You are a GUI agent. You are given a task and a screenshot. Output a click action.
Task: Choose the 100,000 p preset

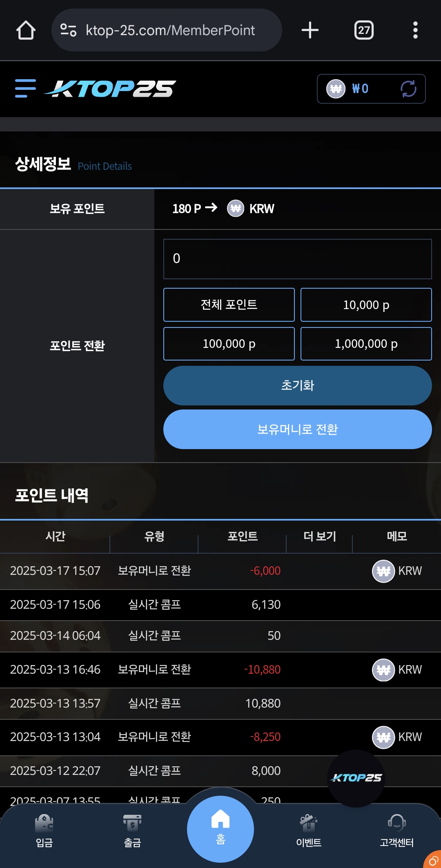(229, 344)
